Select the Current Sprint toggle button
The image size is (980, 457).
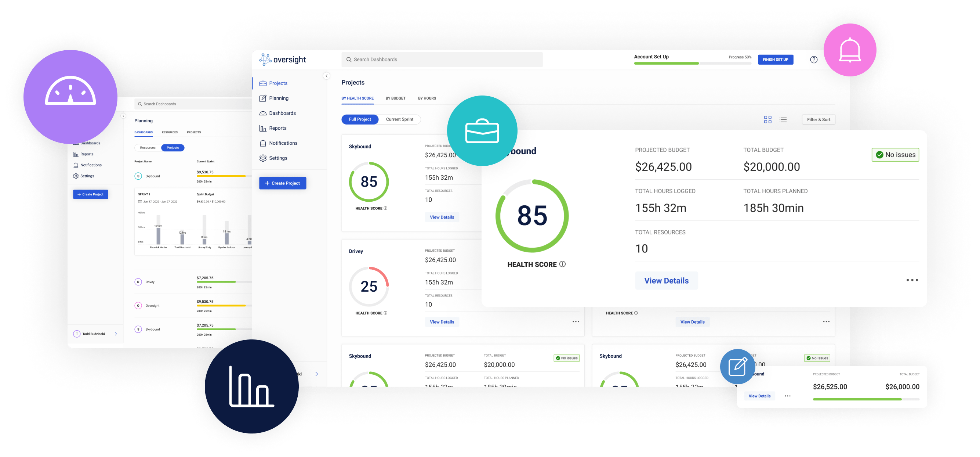[398, 119]
